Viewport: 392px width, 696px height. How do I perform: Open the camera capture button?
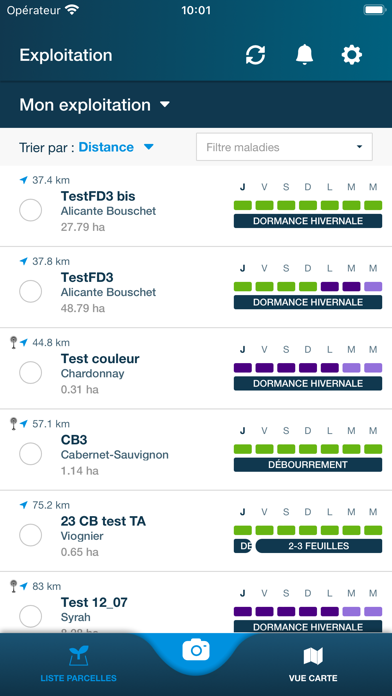click(x=196, y=650)
